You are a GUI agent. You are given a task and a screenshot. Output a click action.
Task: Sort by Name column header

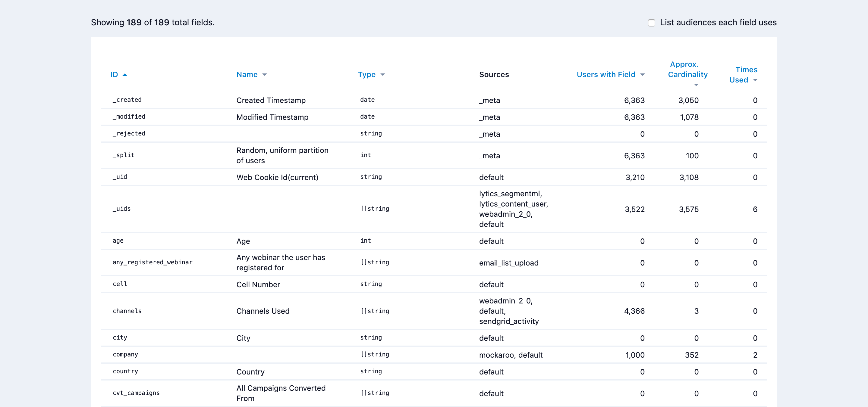coord(247,74)
